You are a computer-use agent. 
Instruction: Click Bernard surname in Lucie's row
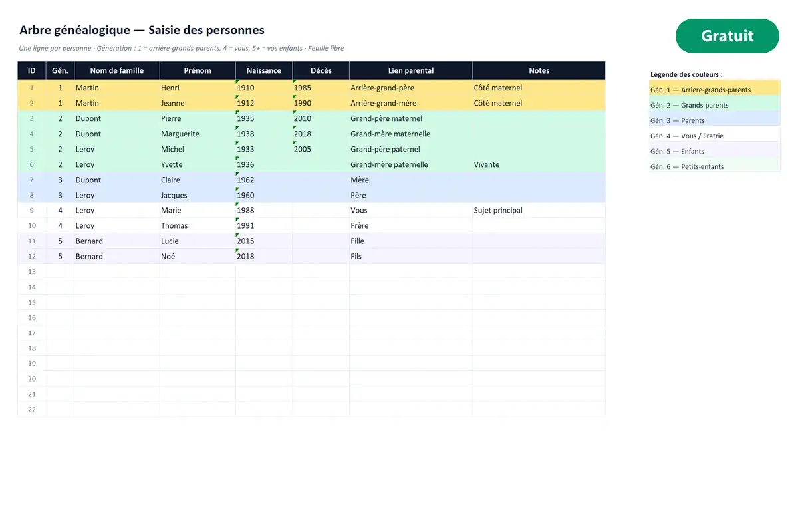[x=117, y=241]
